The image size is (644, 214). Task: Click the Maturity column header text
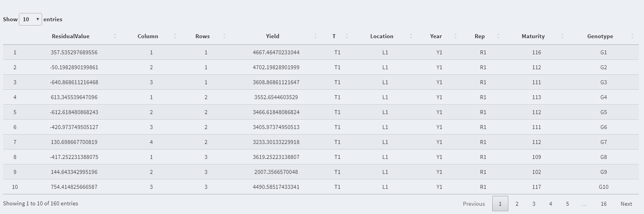(x=533, y=36)
